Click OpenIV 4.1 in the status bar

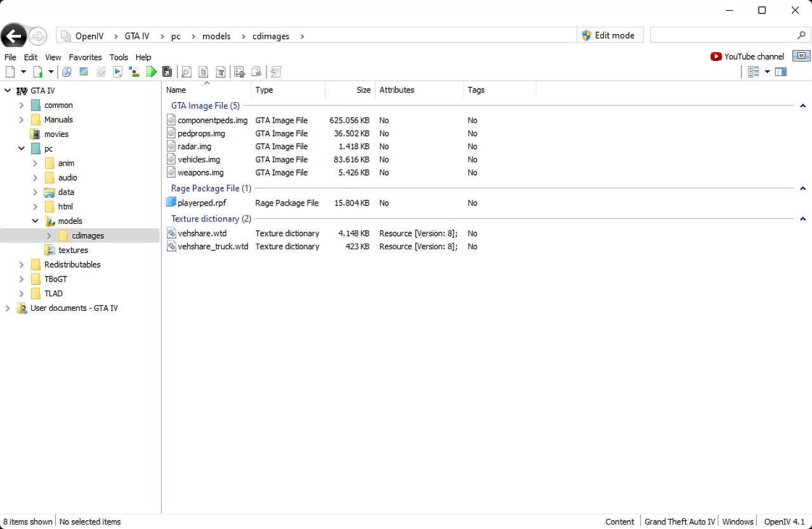click(784, 521)
